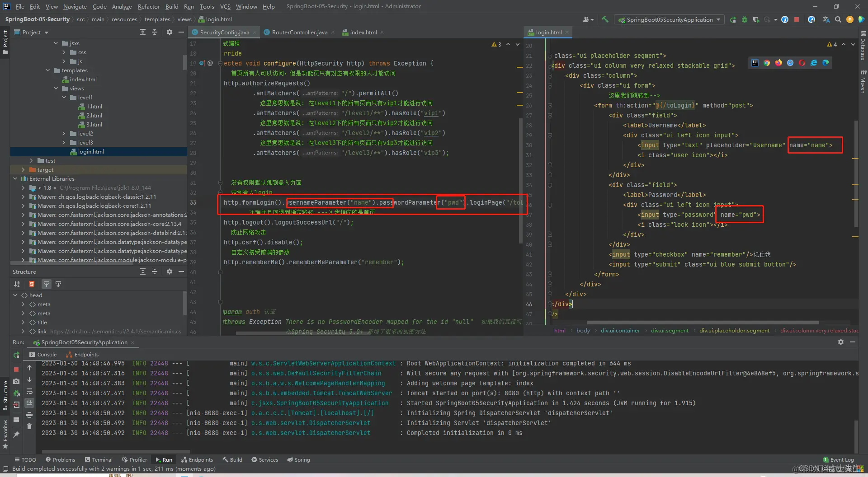Toggle soft-wrap in the console
868x477 pixels.
[29, 391]
